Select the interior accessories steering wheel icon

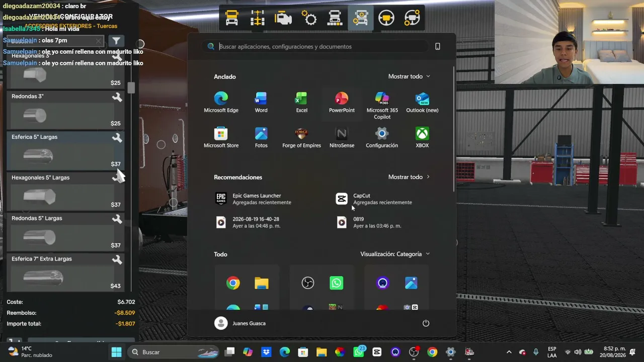(x=412, y=18)
